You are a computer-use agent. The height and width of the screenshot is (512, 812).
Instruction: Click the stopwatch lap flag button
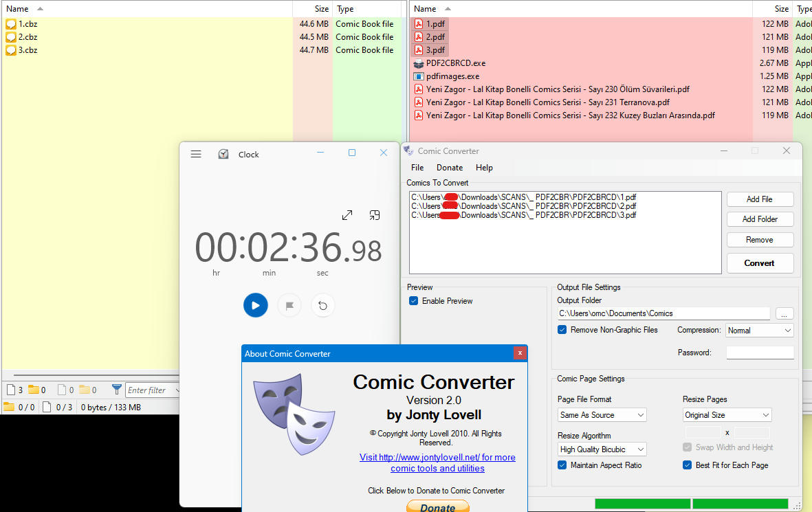tap(289, 305)
